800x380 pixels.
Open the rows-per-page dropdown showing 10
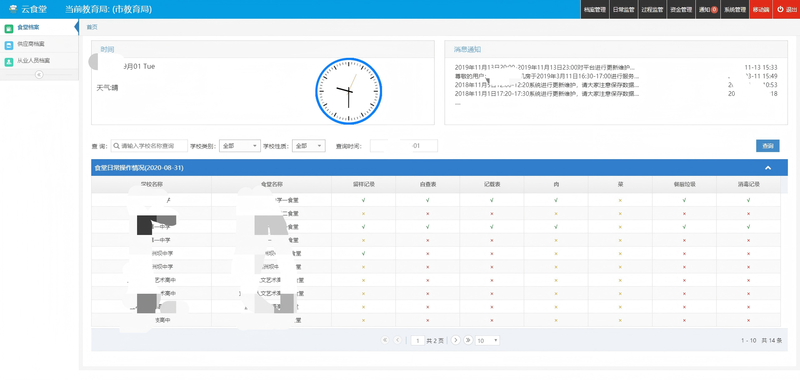click(487, 340)
